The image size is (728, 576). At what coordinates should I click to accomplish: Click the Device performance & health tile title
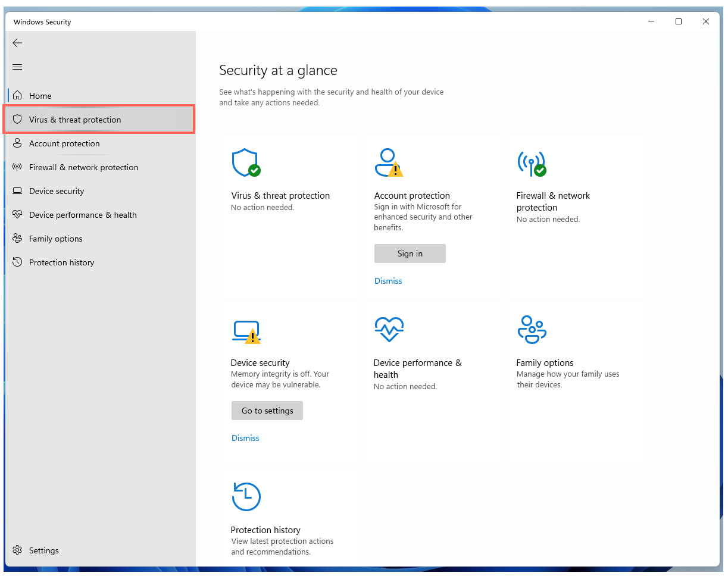pyautogui.click(x=417, y=368)
